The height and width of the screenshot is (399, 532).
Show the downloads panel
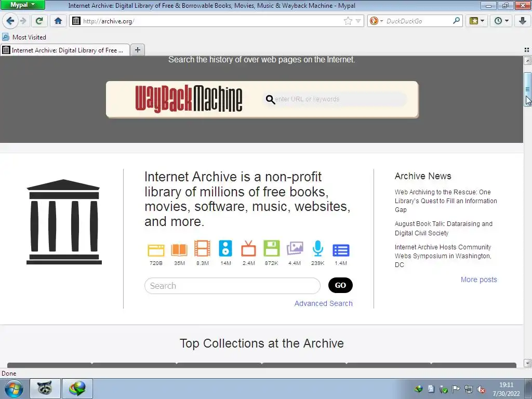(x=523, y=21)
